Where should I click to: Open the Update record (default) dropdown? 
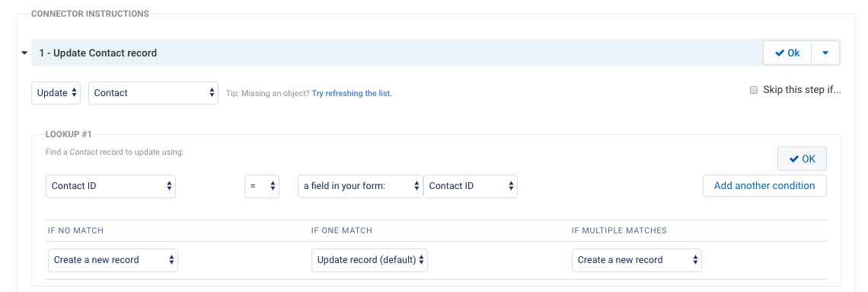tap(369, 260)
